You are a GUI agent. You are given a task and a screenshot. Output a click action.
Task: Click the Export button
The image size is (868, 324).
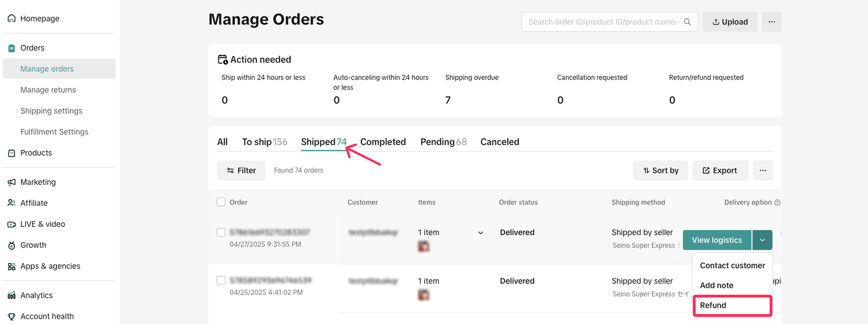[x=720, y=170]
